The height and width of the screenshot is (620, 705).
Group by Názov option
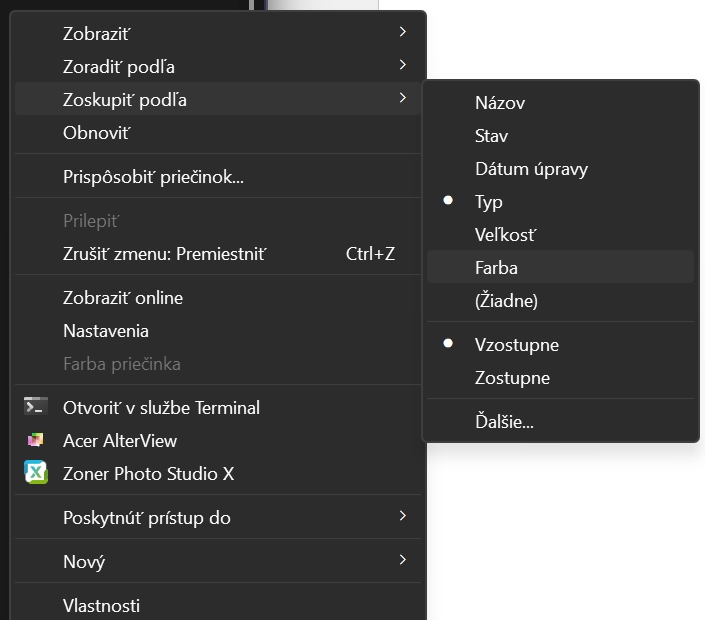pos(500,103)
